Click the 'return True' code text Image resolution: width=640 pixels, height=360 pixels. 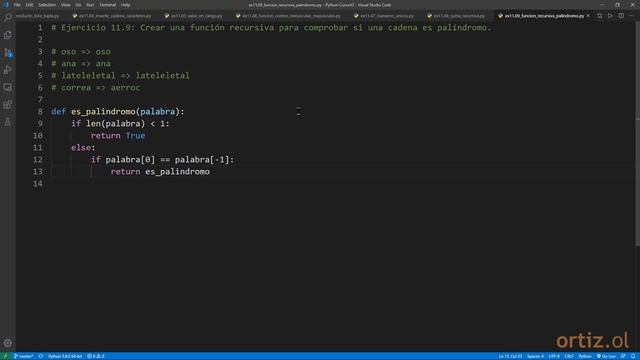pos(118,136)
